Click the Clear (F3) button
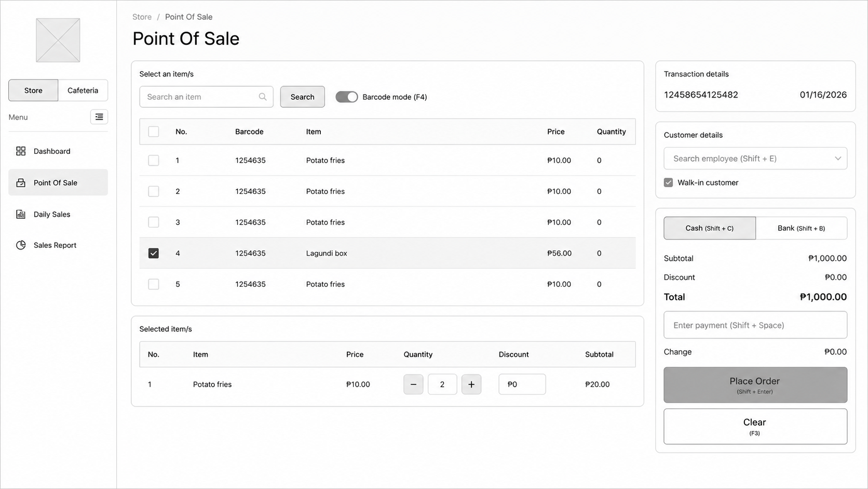The height and width of the screenshot is (489, 868). 755,427
